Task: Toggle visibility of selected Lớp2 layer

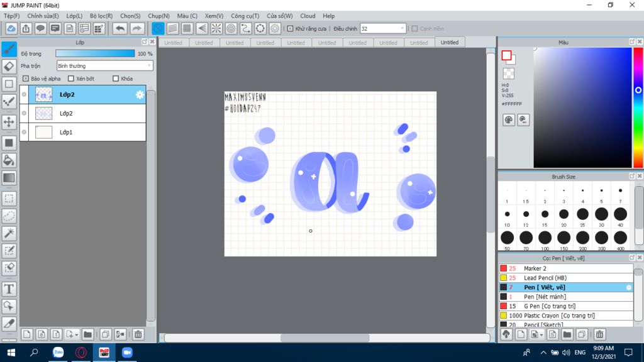Action: click(25, 94)
